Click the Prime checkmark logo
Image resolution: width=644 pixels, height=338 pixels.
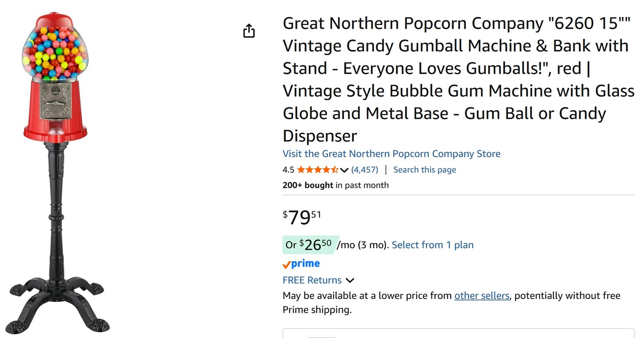click(301, 264)
